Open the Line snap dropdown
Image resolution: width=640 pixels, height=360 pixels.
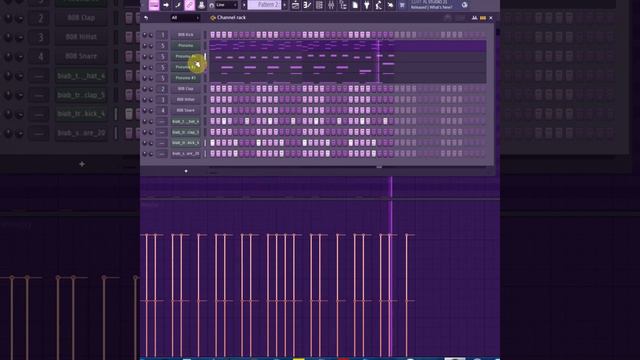[x=227, y=5]
